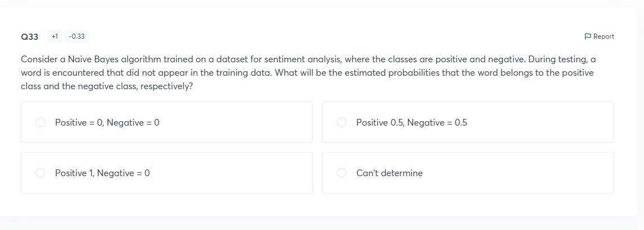Click the Q33 question number label
The width and height of the screenshot is (644, 230).
pyautogui.click(x=30, y=37)
